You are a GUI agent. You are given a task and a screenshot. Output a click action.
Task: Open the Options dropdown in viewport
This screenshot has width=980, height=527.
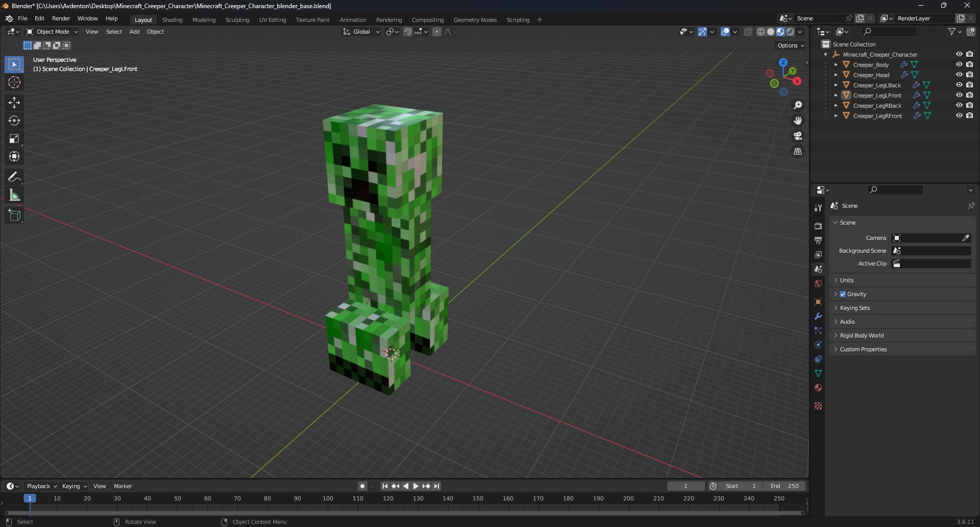click(x=790, y=45)
